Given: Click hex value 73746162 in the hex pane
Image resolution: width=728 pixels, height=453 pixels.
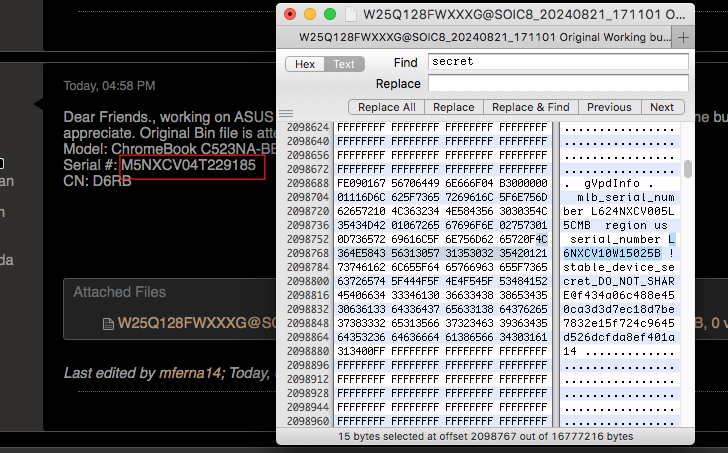Looking at the screenshot, I should click(x=361, y=267).
